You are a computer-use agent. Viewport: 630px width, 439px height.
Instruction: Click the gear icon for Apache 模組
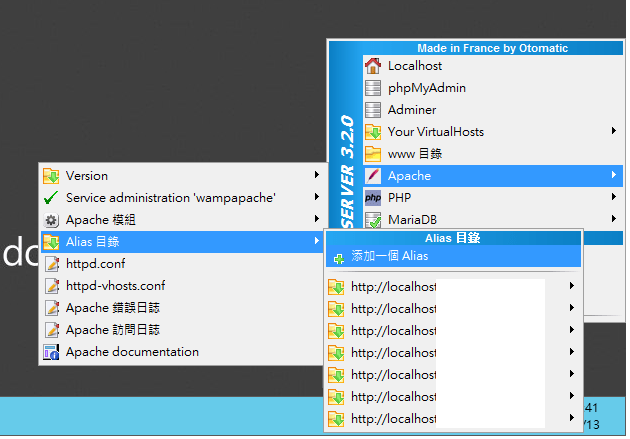[51, 220]
